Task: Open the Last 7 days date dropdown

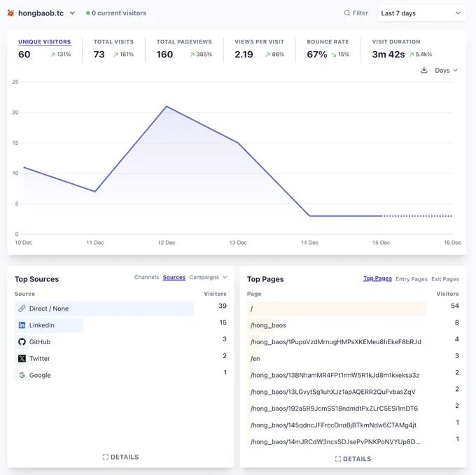Action: tap(421, 13)
